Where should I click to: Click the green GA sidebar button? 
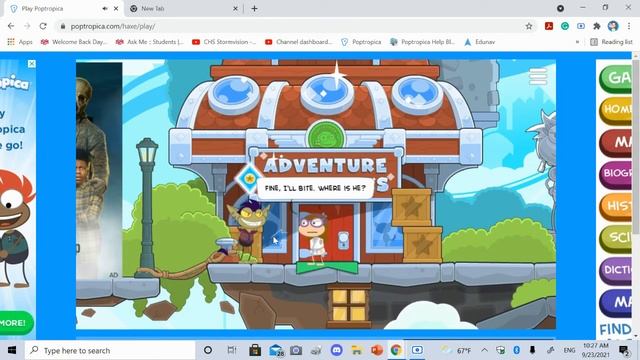tap(615, 78)
